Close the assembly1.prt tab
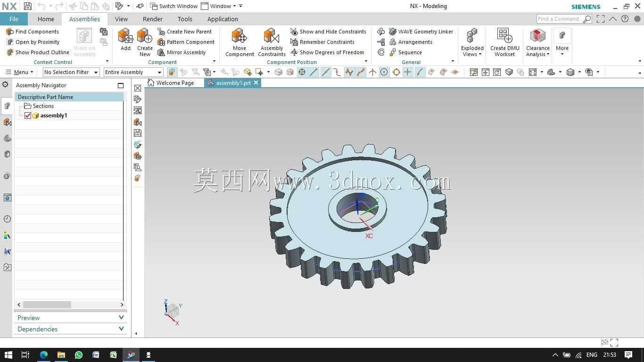The image size is (644, 362). [x=256, y=82]
